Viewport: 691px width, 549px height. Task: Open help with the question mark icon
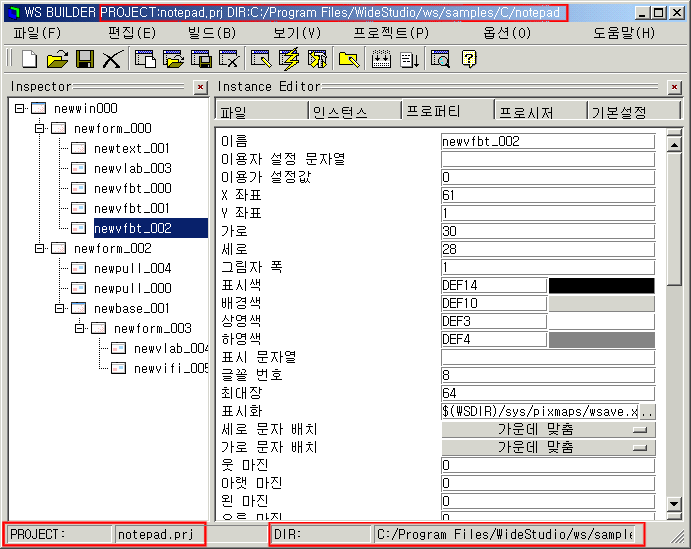click(x=469, y=59)
